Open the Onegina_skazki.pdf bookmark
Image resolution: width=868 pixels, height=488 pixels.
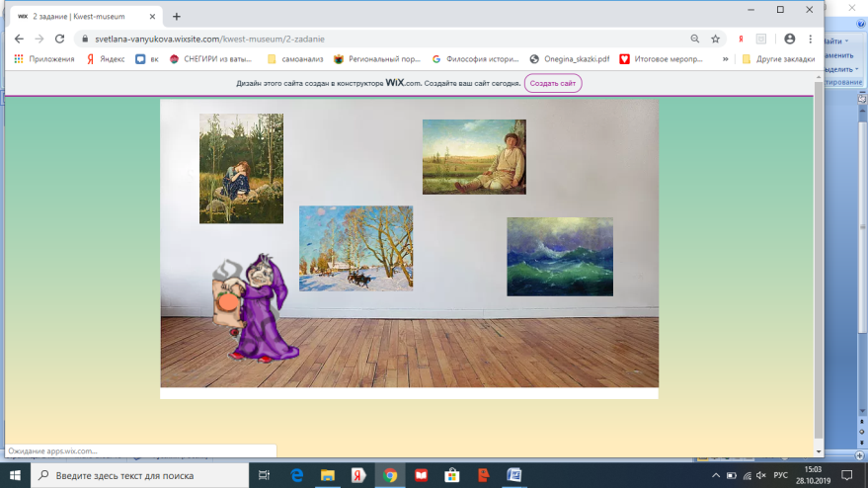click(x=570, y=58)
